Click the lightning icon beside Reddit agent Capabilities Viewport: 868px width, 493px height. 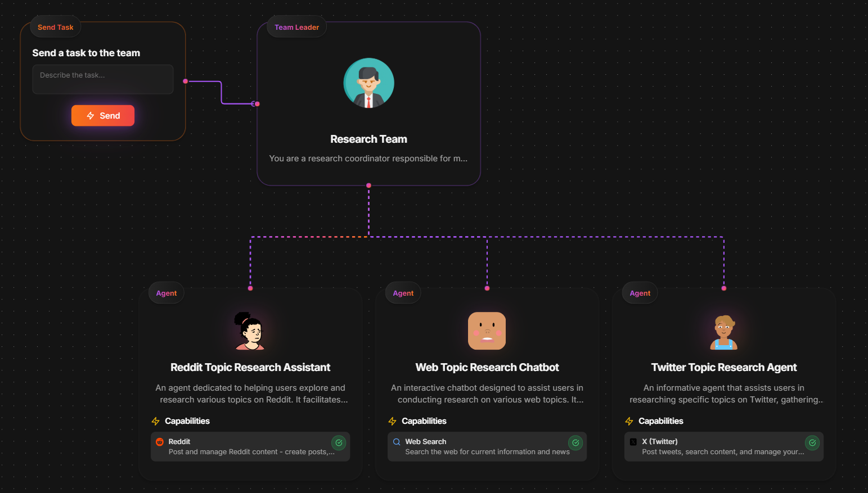(x=156, y=421)
